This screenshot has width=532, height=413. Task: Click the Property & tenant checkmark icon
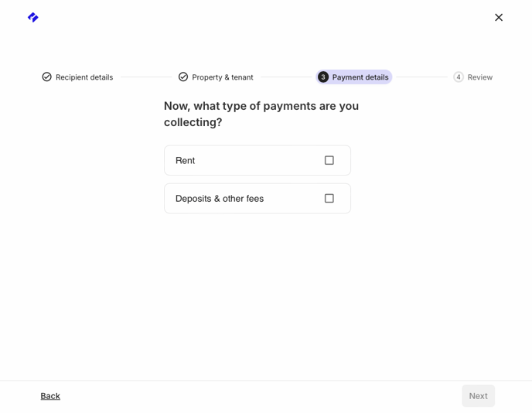[183, 77]
